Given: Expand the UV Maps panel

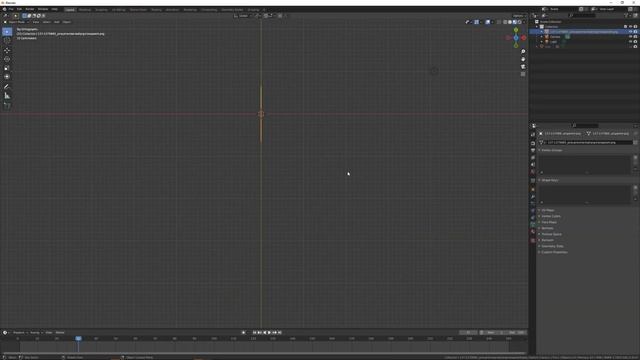Looking at the screenshot, I should click(548, 210).
